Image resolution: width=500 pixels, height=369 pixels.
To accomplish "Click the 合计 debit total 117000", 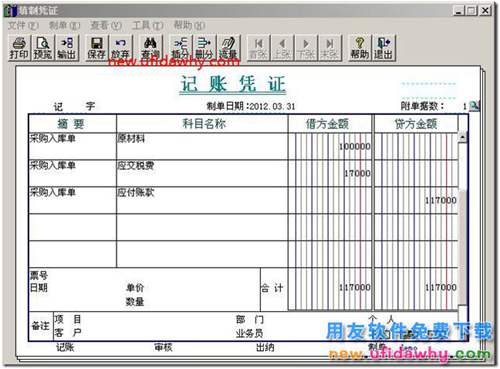I will (354, 287).
